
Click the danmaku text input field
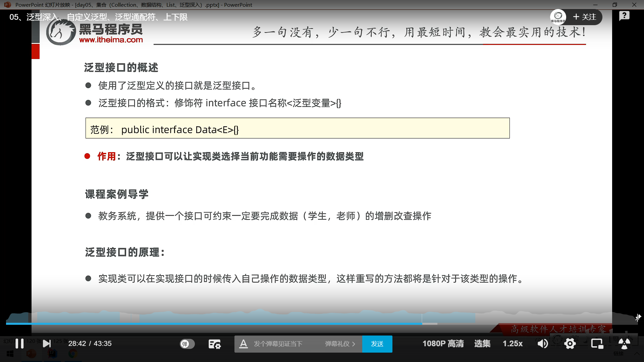click(278, 344)
